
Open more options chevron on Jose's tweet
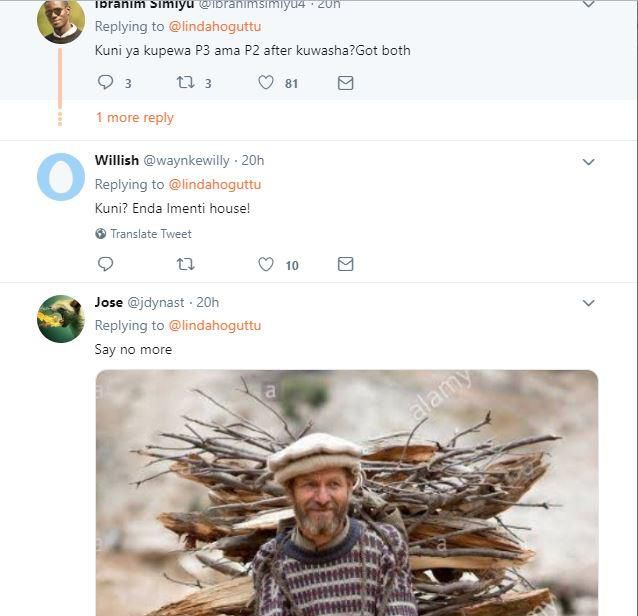tap(588, 303)
